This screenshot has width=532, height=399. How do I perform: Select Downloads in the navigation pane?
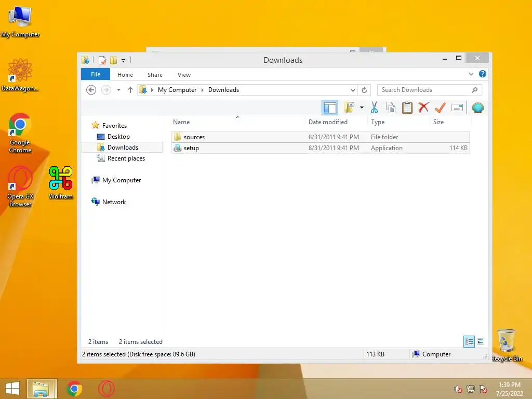122,147
